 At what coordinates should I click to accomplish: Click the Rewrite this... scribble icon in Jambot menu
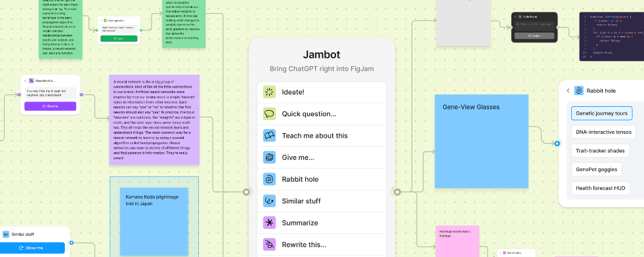269,245
